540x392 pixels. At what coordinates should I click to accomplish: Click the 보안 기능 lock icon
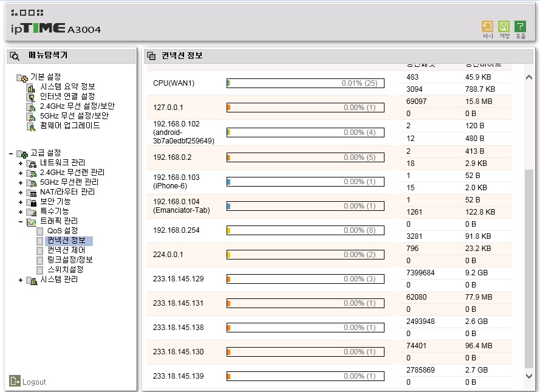point(32,202)
